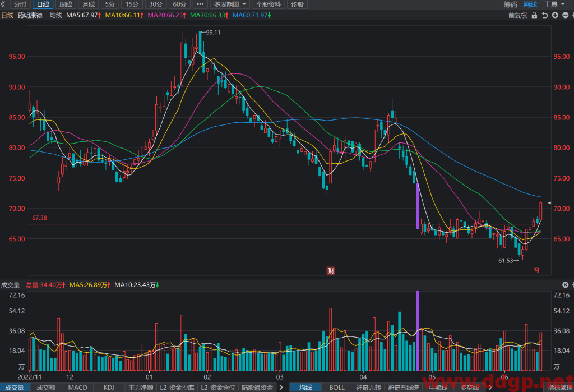
Task: Toggle the 画线 drawing tools
Action: pyautogui.click(x=530, y=4)
